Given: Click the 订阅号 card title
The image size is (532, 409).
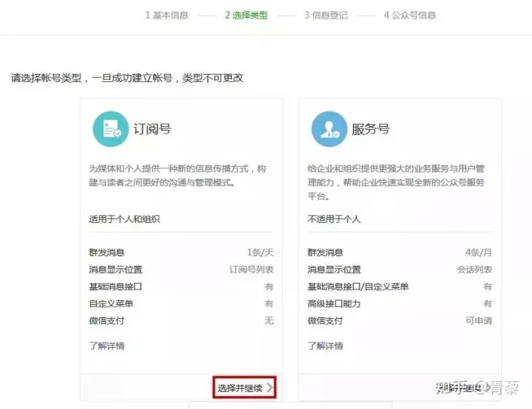Looking at the screenshot, I should pyautogui.click(x=152, y=129).
